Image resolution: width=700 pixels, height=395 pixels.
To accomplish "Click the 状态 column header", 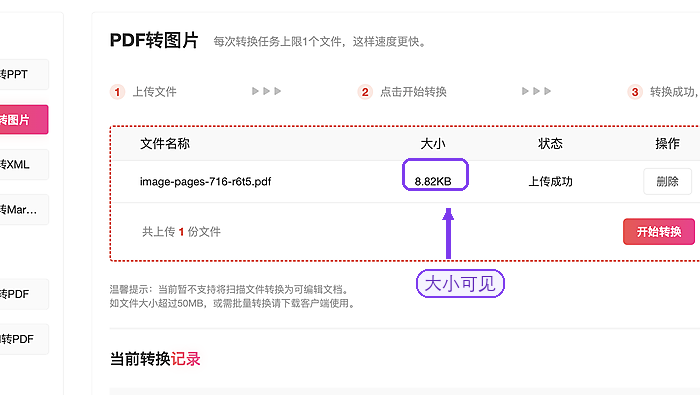I will [550, 143].
